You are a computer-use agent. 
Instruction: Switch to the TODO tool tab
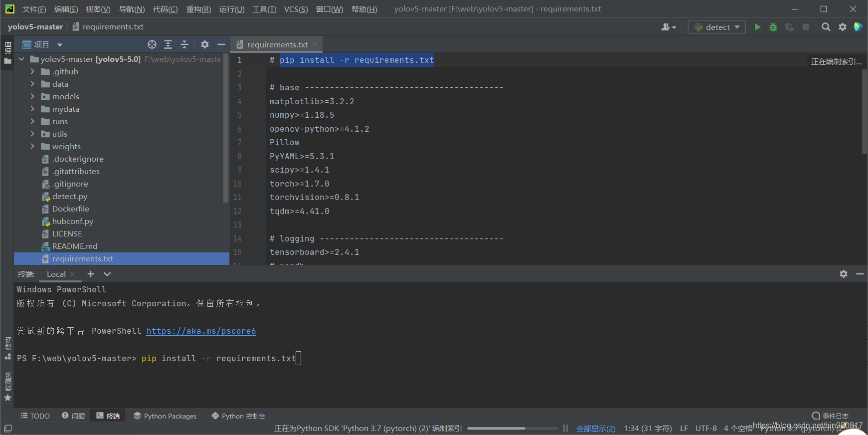pyautogui.click(x=35, y=416)
